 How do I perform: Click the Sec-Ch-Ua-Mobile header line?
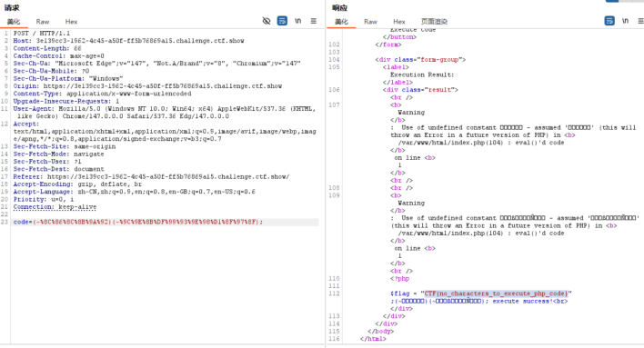point(51,71)
